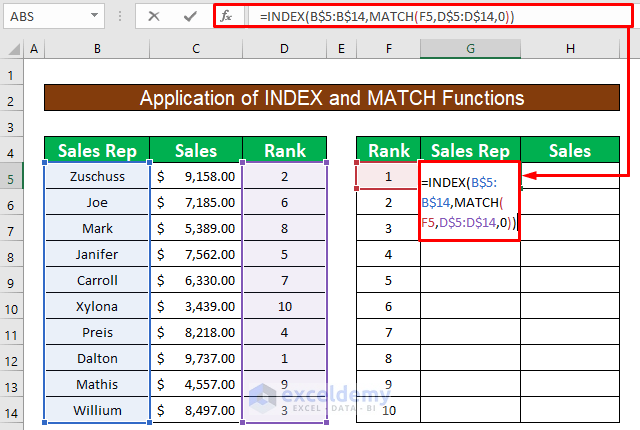The image size is (640, 430).
Task: Select column G header
Action: [x=469, y=49]
